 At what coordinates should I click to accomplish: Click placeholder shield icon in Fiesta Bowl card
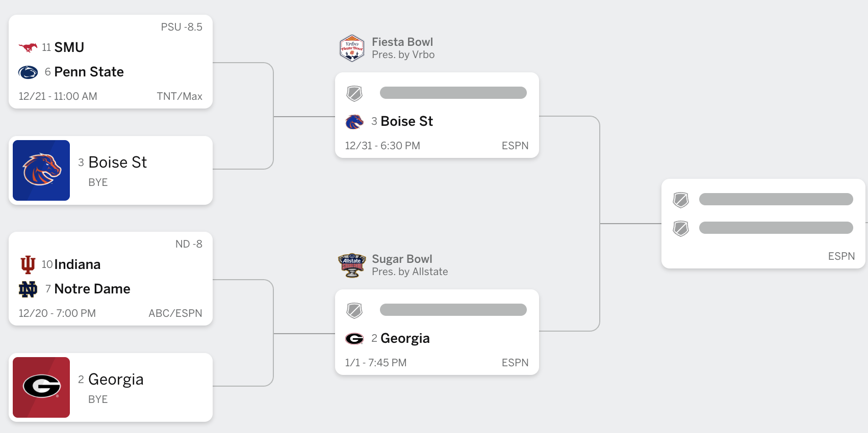pyautogui.click(x=354, y=93)
